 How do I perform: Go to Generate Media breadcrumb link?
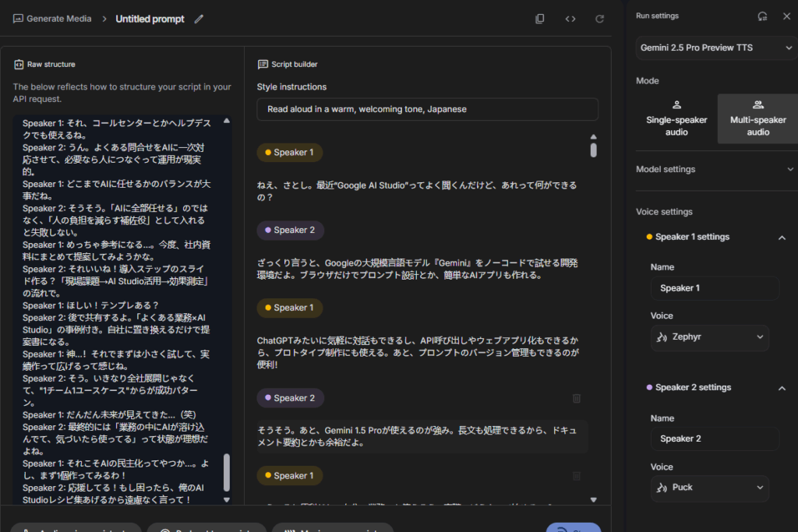coord(53,19)
